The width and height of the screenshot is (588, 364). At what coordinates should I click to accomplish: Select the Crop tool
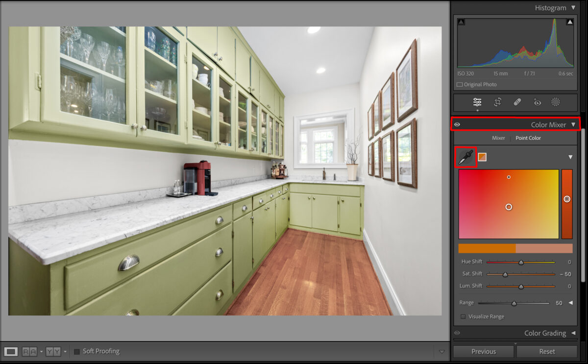click(497, 102)
